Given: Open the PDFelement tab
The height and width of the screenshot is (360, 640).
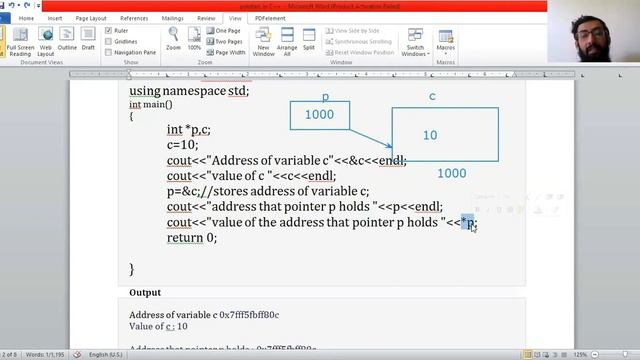Looking at the screenshot, I should (x=270, y=18).
